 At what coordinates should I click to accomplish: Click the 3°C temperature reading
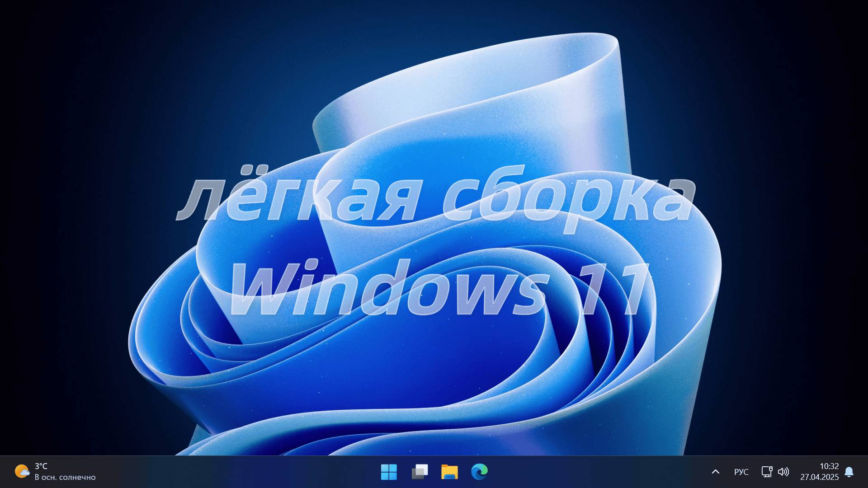pyautogui.click(x=41, y=466)
